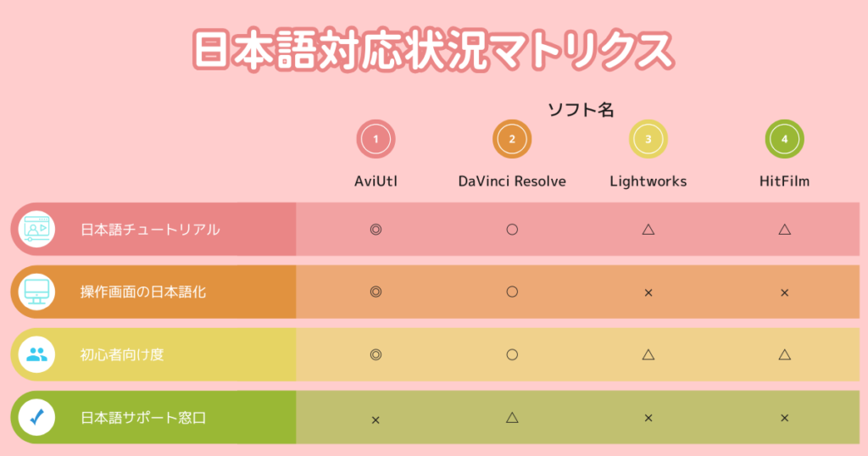This screenshot has width=868, height=456.
Task: Click the ソフト名 heading above the columns
Action: pyautogui.click(x=581, y=109)
